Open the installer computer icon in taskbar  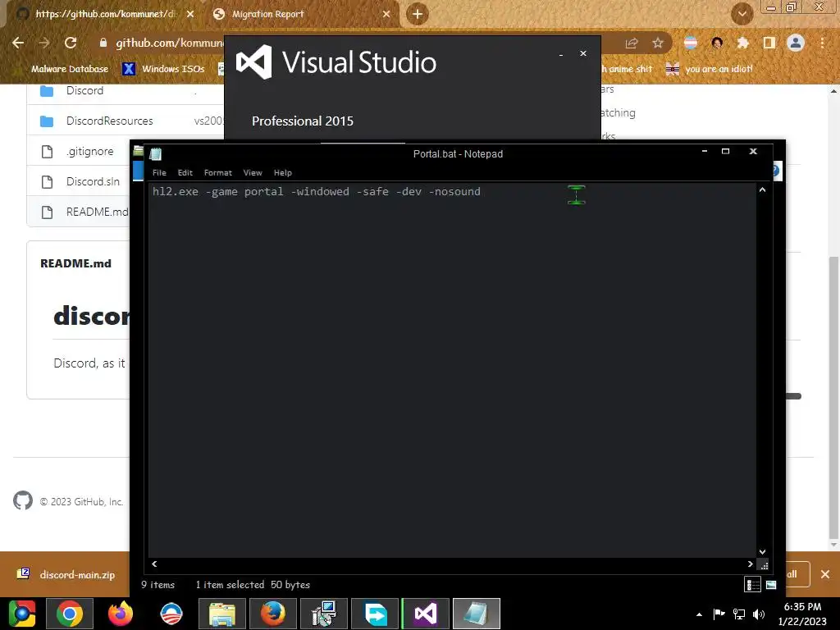(324, 614)
